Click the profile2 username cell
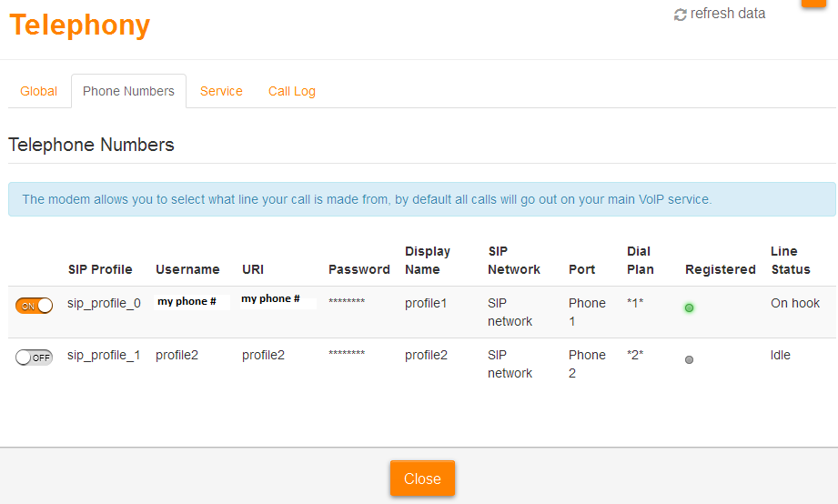 [x=177, y=356]
